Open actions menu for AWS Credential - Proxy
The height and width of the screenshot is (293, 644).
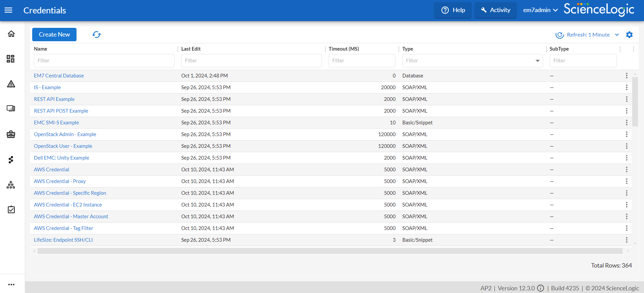(x=626, y=181)
